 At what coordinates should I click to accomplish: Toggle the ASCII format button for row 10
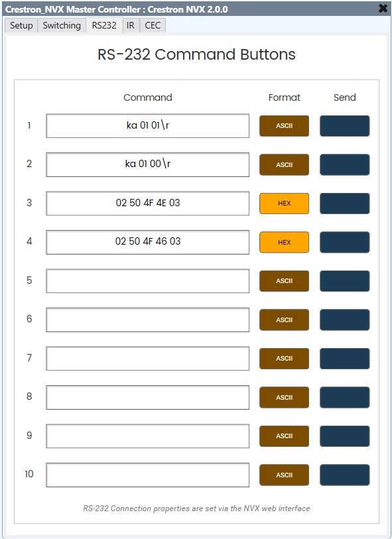[284, 475]
